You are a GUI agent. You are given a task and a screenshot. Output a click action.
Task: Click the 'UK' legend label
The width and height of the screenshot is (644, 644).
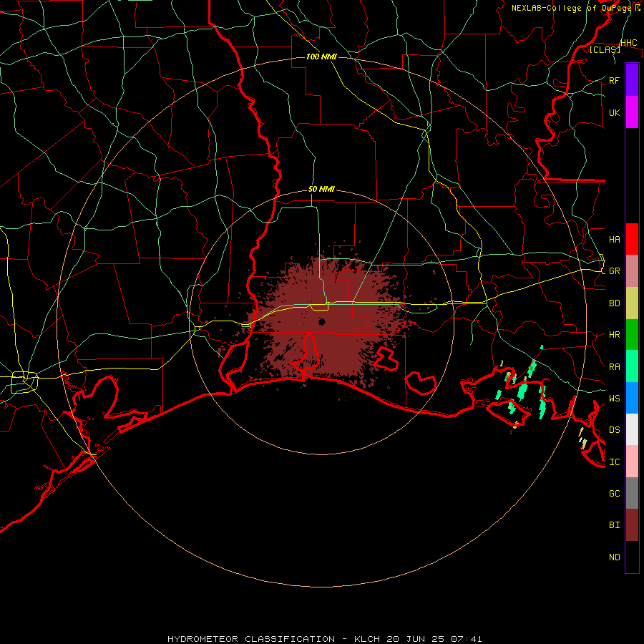tap(614, 113)
